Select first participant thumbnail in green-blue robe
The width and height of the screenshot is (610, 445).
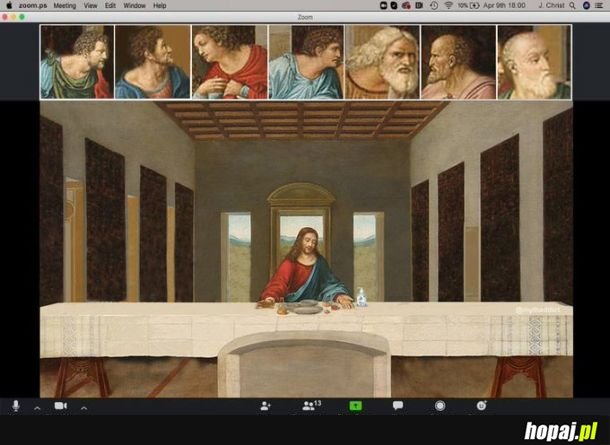click(77, 62)
